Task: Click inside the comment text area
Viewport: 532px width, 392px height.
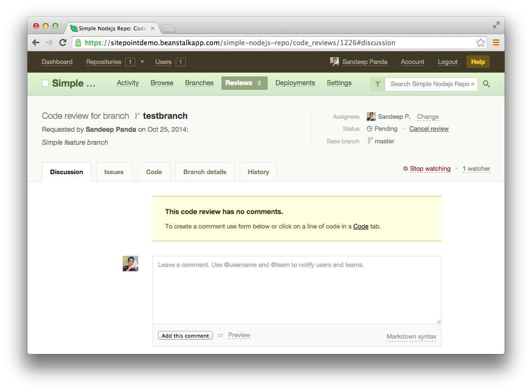Action: 297,290
